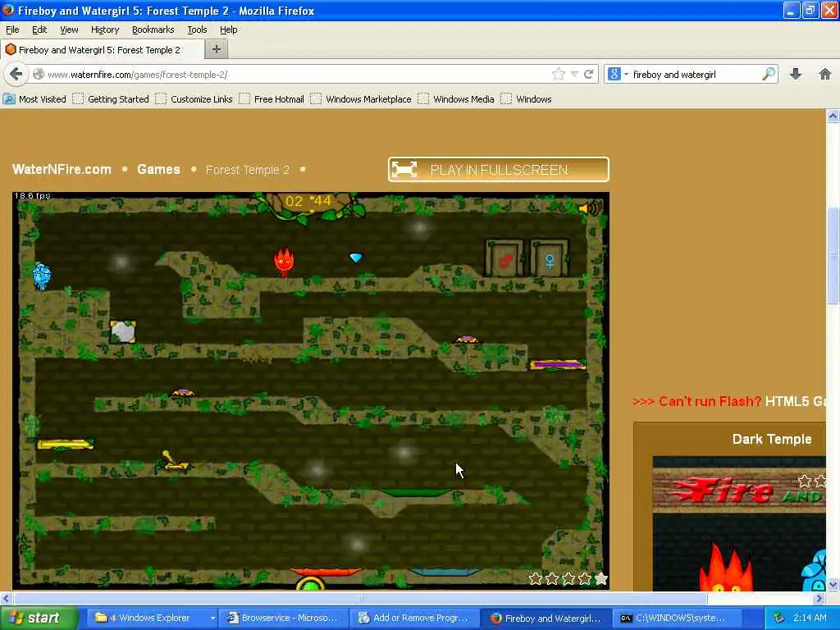Open the downloads arrow icon
Screen dimensions: 840x630
(796, 75)
